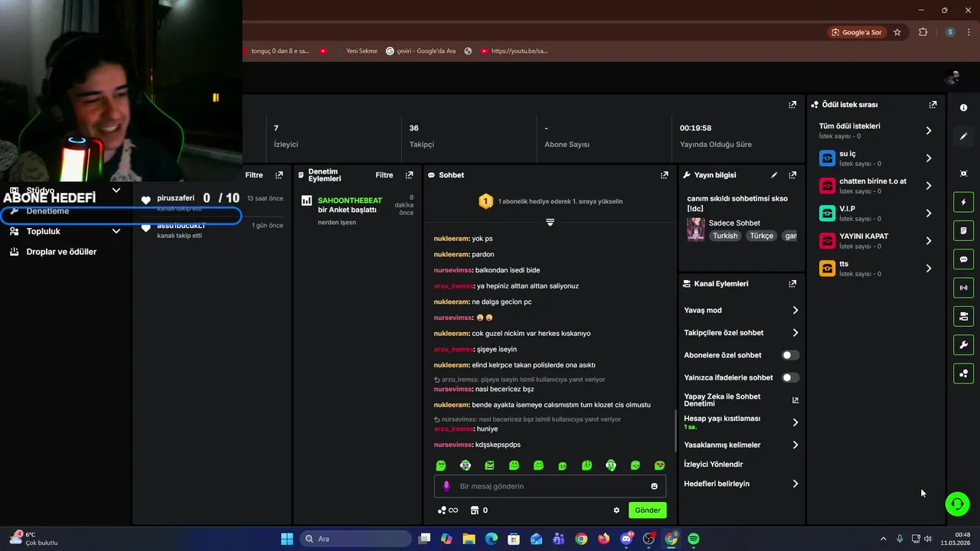Expand Yavaş mod options
Image resolution: width=980 pixels, height=551 pixels.
coord(741,310)
